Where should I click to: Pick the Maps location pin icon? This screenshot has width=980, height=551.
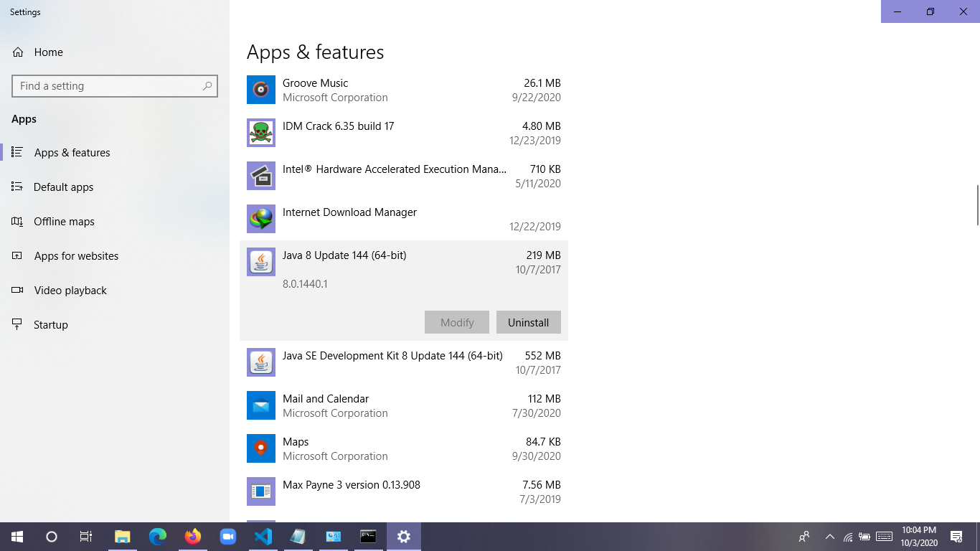(x=261, y=449)
